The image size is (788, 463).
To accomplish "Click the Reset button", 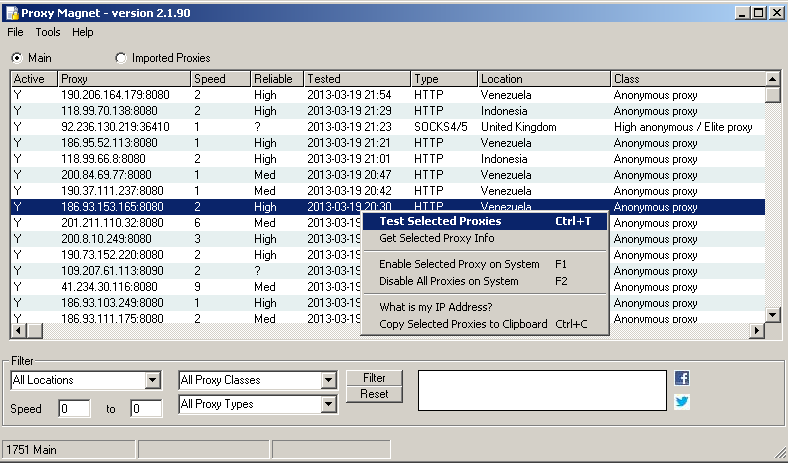I will coord(374,394).
